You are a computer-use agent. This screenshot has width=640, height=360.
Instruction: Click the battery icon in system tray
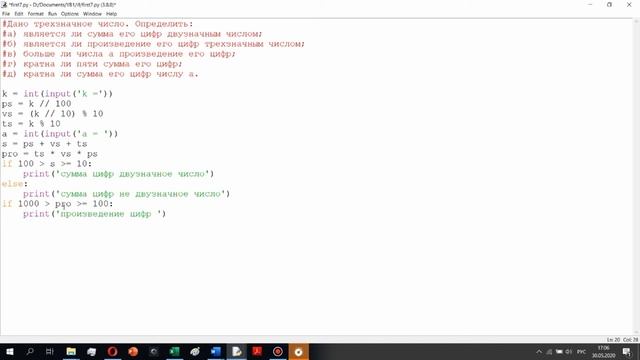pyautogui.click(x=559, y=351)
